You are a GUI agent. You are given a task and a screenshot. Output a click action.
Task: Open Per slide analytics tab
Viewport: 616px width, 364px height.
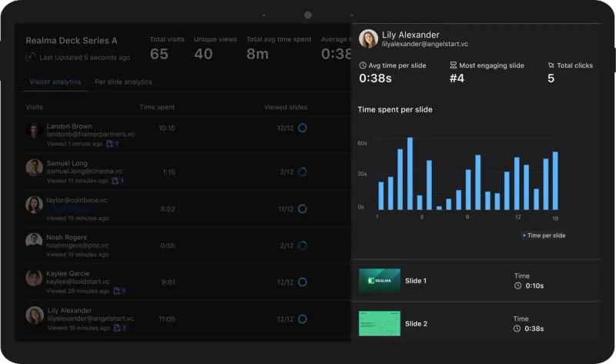click(123, 82)
